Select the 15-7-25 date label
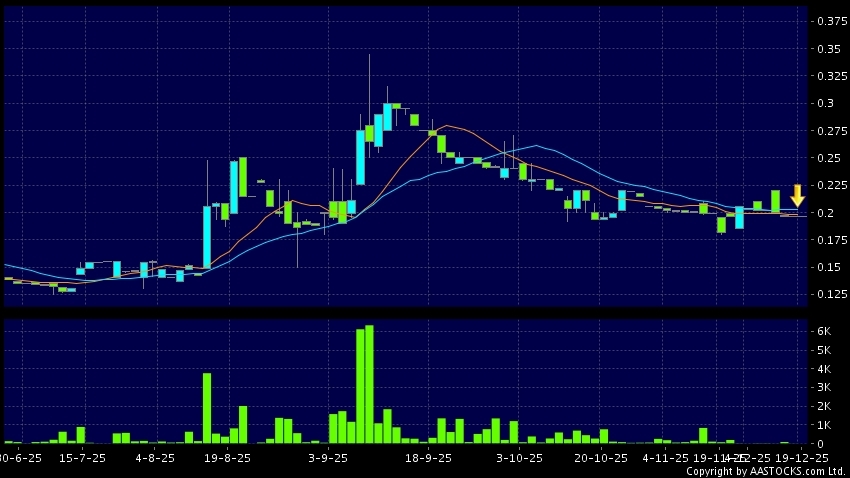850x478 pixels. click(83, 457)
